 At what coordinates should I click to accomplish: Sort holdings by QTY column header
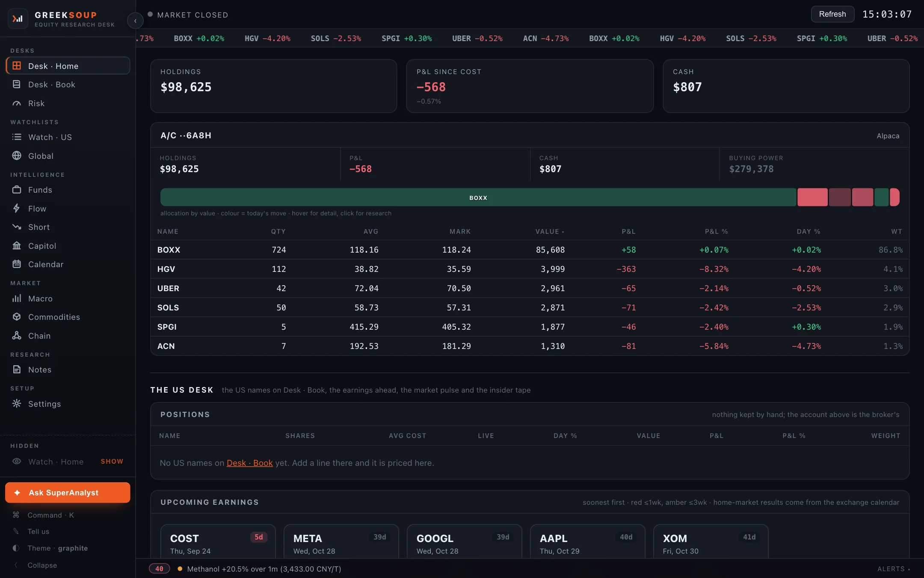pos(278,232)
